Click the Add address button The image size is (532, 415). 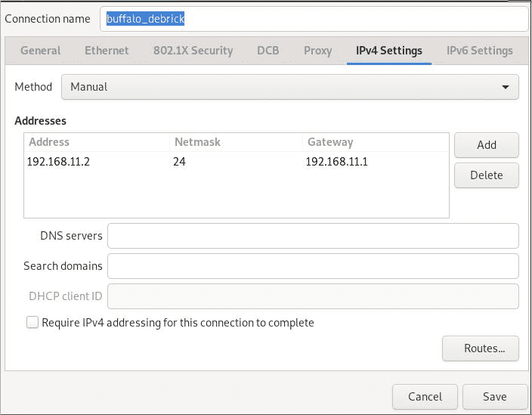487,145
